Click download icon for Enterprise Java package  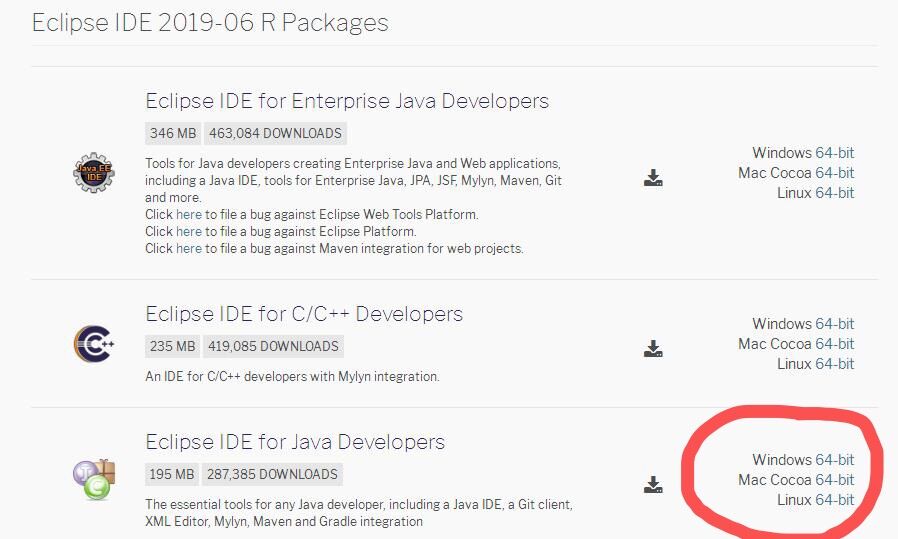[653, 178]
